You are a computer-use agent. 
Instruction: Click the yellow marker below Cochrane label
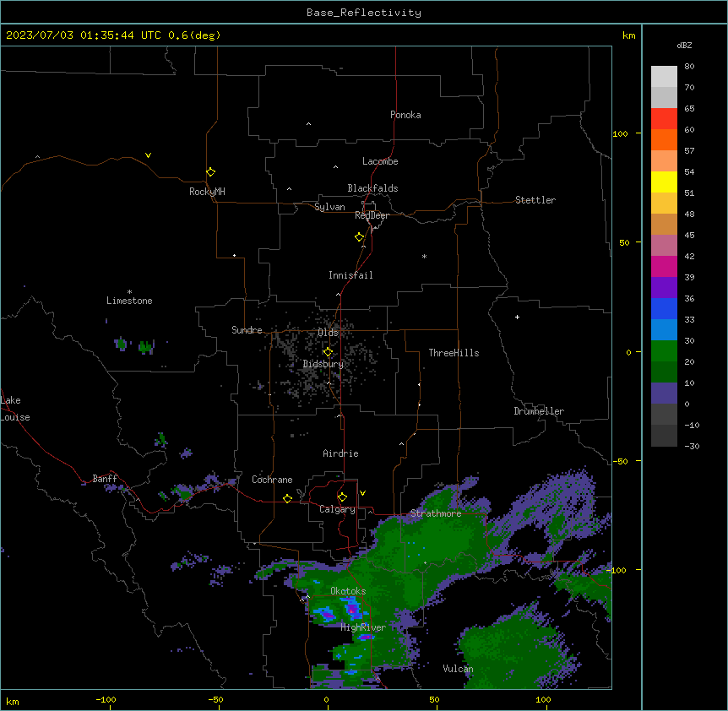click(287, 498)
